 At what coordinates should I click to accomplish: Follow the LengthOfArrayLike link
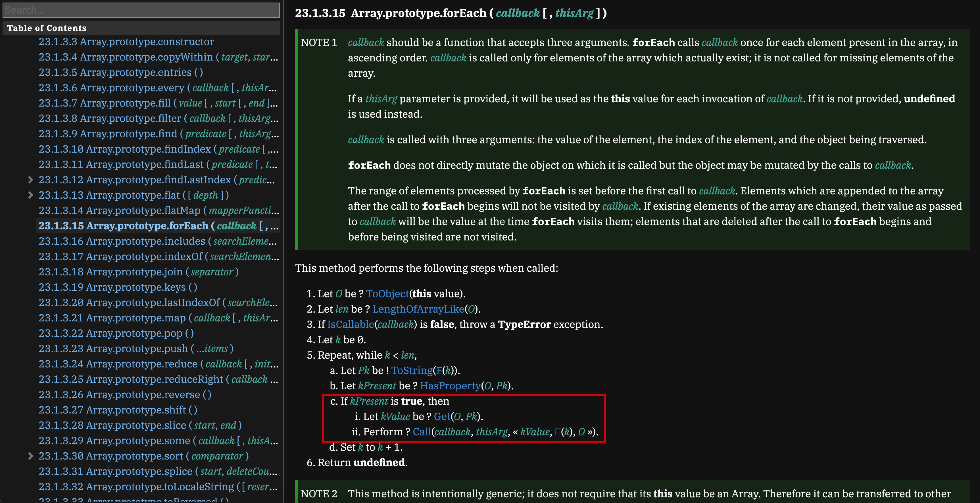click(418, 309)
